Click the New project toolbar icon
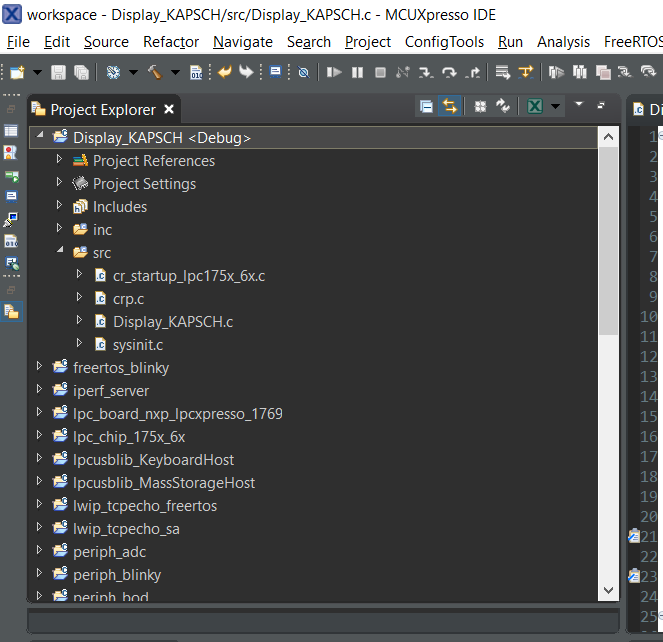This screenshot has width=663, height=642. coord(17,73)
